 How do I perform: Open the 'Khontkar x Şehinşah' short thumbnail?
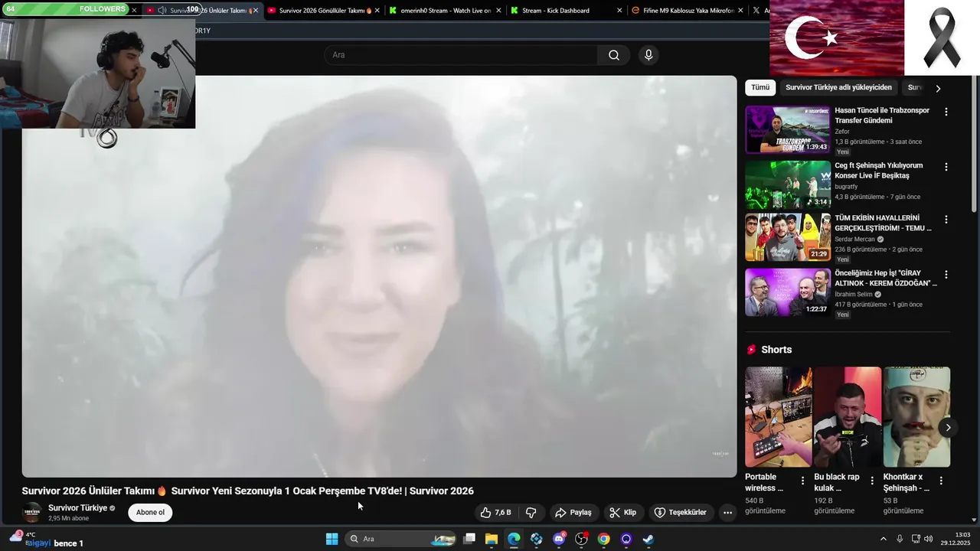pos(916,417)
